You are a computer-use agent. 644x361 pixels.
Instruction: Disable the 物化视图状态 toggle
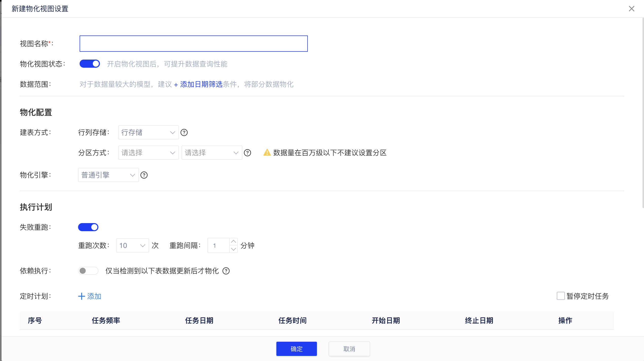pyautogui.click(x=90, y=64)
